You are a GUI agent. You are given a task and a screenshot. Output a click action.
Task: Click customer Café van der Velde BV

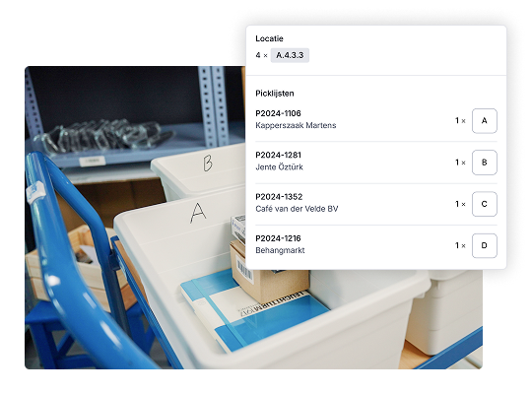click(x=297, y=209)
